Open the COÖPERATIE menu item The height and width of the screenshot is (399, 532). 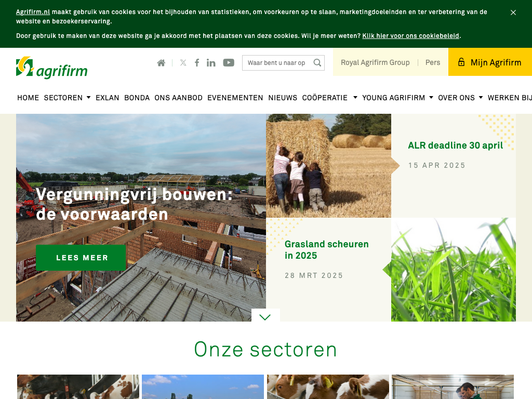325,98
